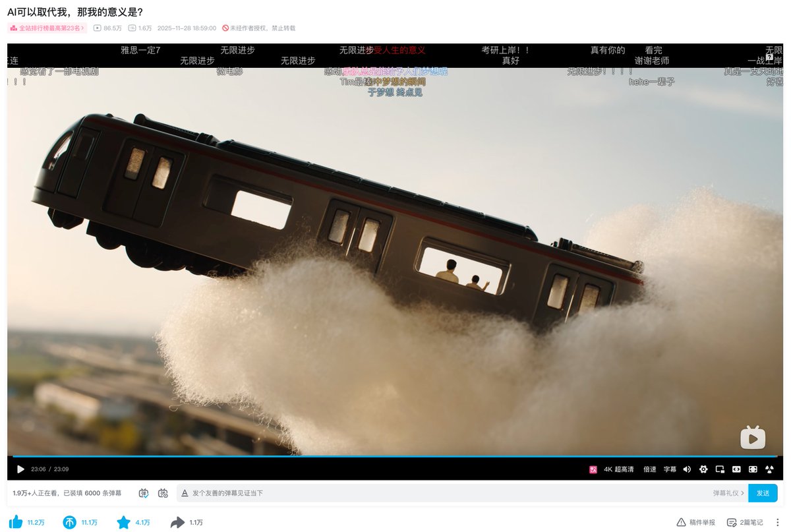This screenshot has height=532, width=791.
Task: Click the danmaku comment 于梦想 终点见
Action: pyautogui.click(x=395, y=92)
